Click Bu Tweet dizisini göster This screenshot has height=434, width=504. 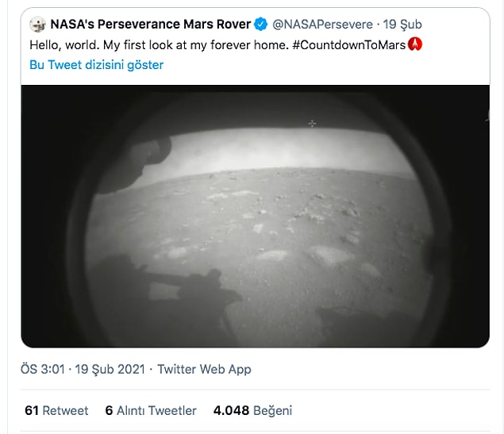[96, 65]
